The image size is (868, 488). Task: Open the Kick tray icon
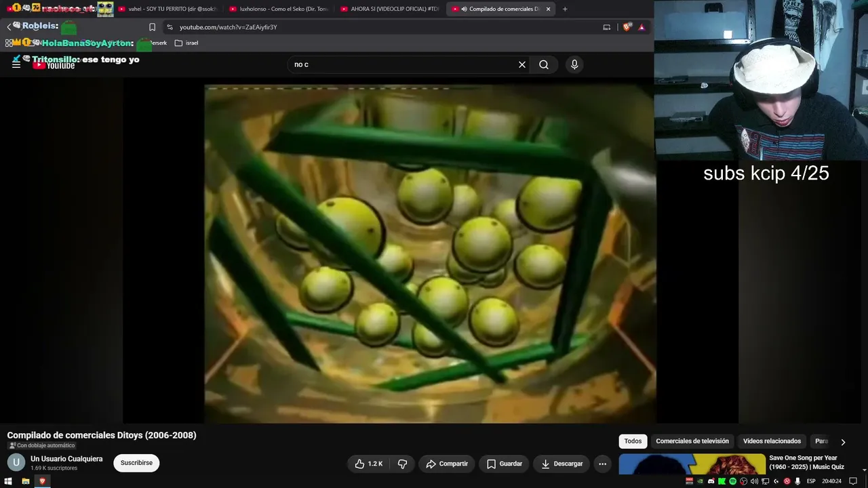[722, 481]
